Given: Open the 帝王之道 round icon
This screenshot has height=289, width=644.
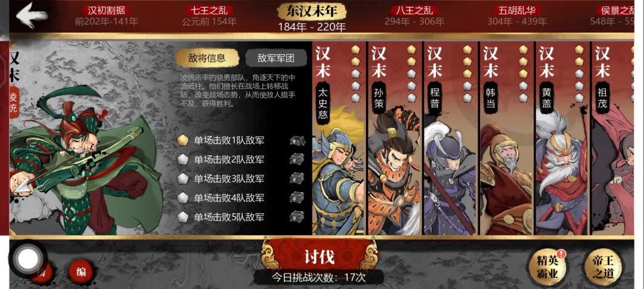Looking at the screenshot, I should pos(603,268).
